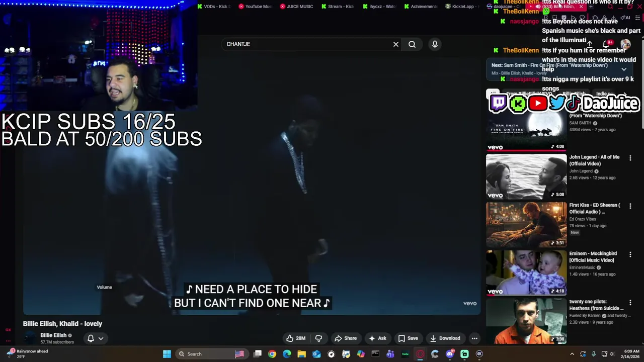This screenshot has height=362, width=644.
Task: Open File Explorer from taskbar
Action: [x=301, y=354]
